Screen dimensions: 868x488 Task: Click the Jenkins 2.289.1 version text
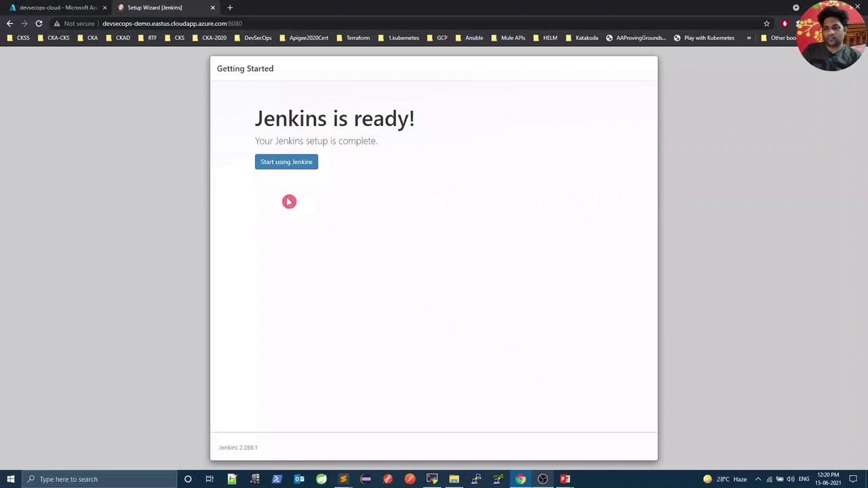click(x=238, y=447)
